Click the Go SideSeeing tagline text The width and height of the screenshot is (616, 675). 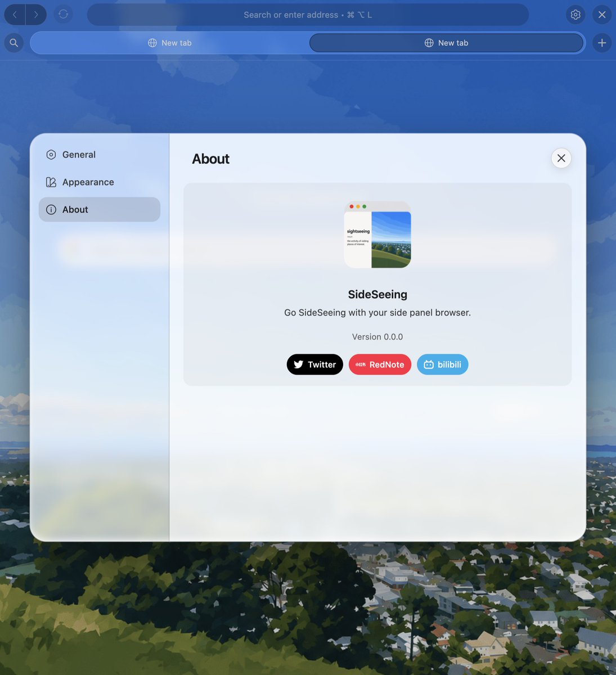point(377,313)
